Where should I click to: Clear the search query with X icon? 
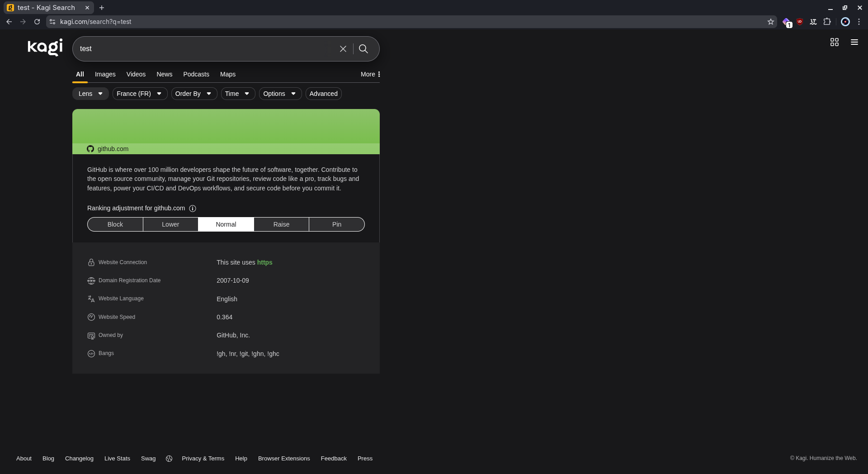point(343,49)
